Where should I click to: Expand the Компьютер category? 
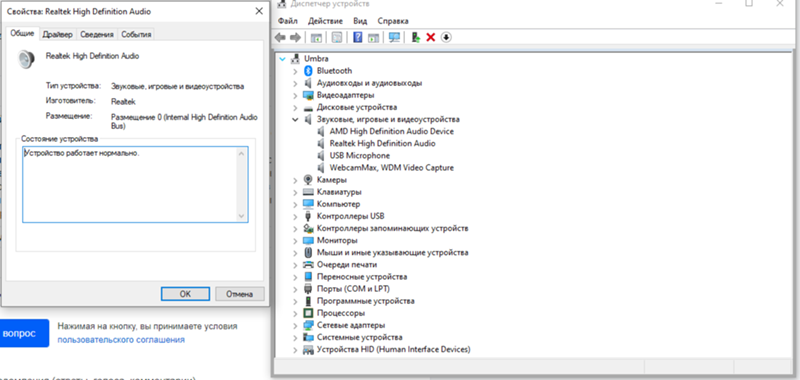(x=295, y=205)
